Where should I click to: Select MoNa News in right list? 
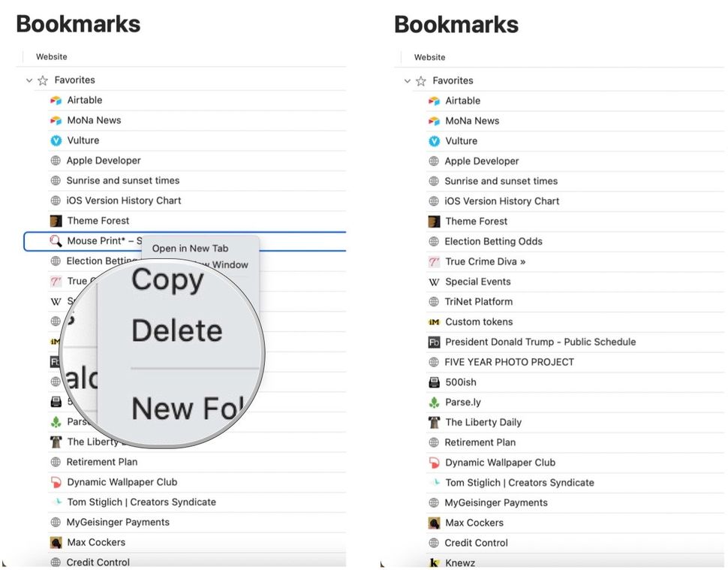click(x=472, y=121)
